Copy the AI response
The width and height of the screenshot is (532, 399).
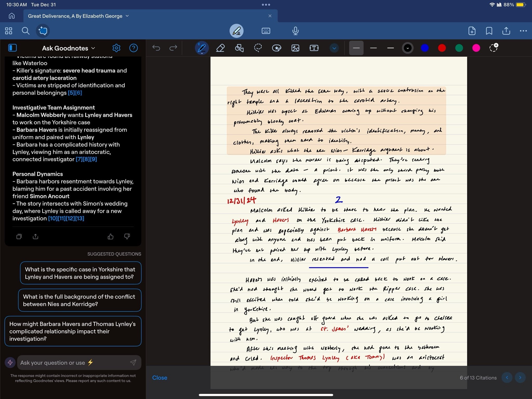19,236
